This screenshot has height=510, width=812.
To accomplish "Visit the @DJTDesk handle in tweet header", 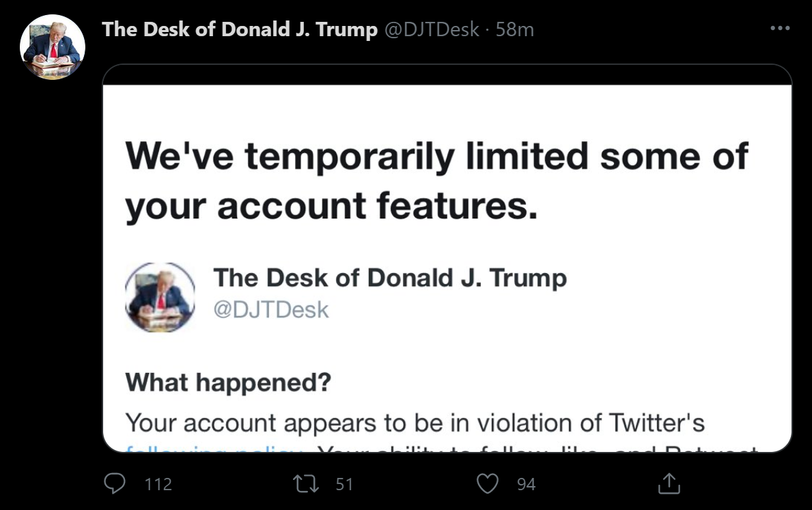I will click(432, 29).
